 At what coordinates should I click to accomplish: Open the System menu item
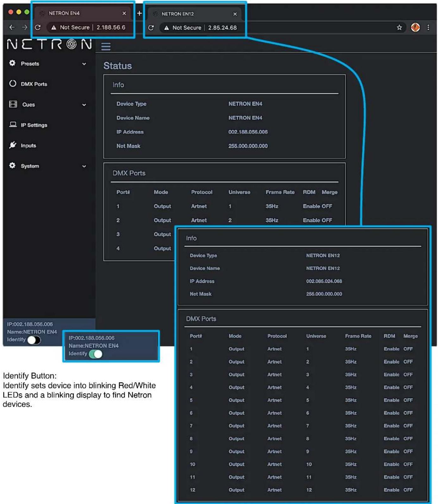click(x=30, y=166)
